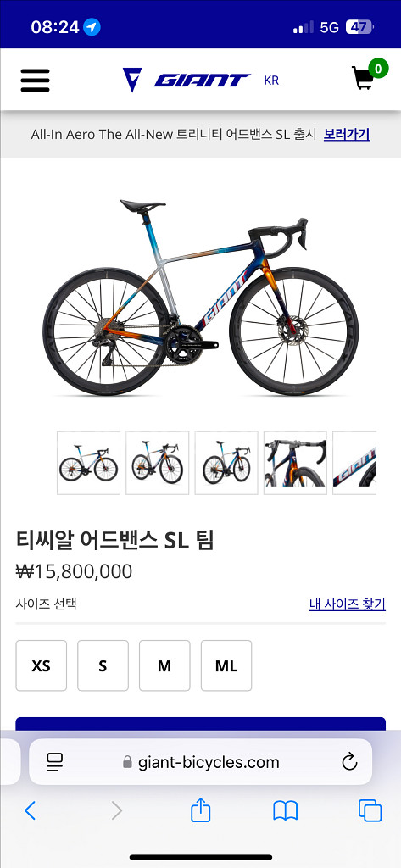401x868 pixels.
Task: Open the hamburger navigation menu
Action: (36, 81)
